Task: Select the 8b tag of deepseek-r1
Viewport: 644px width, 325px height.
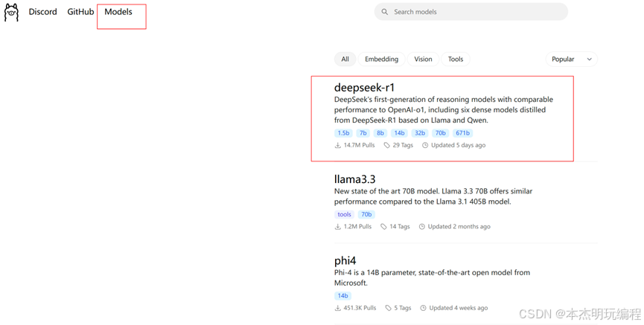Action: point(380,133)
